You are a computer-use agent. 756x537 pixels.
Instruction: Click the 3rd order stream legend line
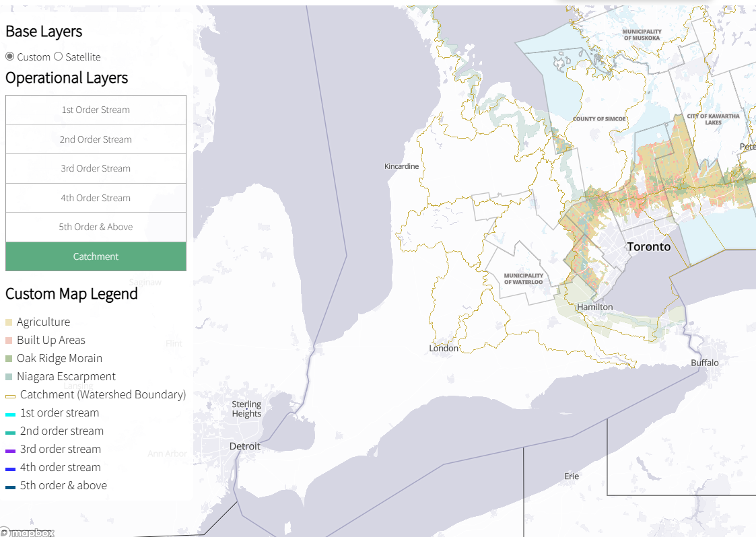[10, 451]
